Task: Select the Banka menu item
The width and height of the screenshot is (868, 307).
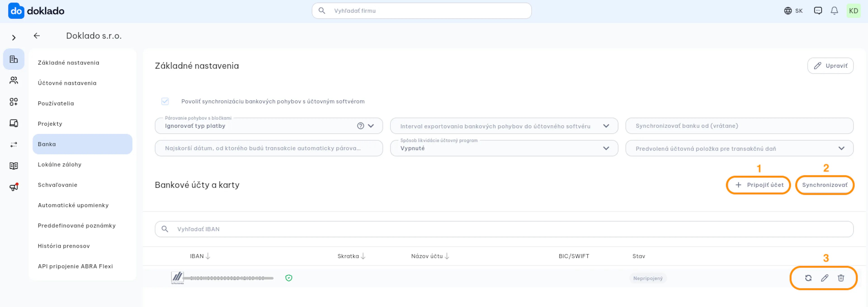Action: [82, 144]
